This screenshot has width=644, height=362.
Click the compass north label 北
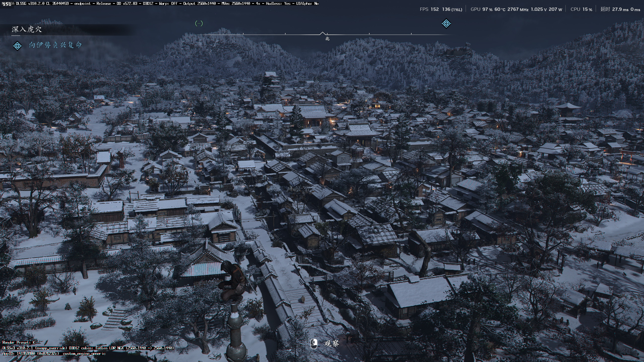coord(327,39)
